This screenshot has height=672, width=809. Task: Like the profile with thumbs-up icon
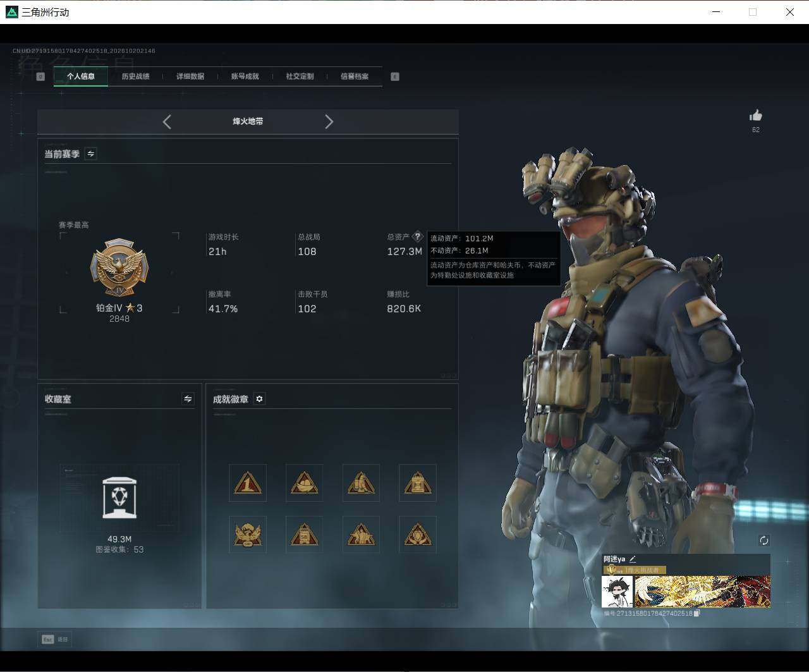pyautogui.click(x=756, y=115)
